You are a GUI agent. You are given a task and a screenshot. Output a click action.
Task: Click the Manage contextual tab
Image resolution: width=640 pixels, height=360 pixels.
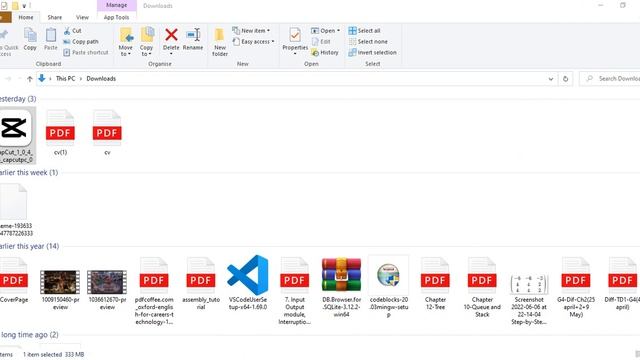pyautogui.click(x=116, y=5)
